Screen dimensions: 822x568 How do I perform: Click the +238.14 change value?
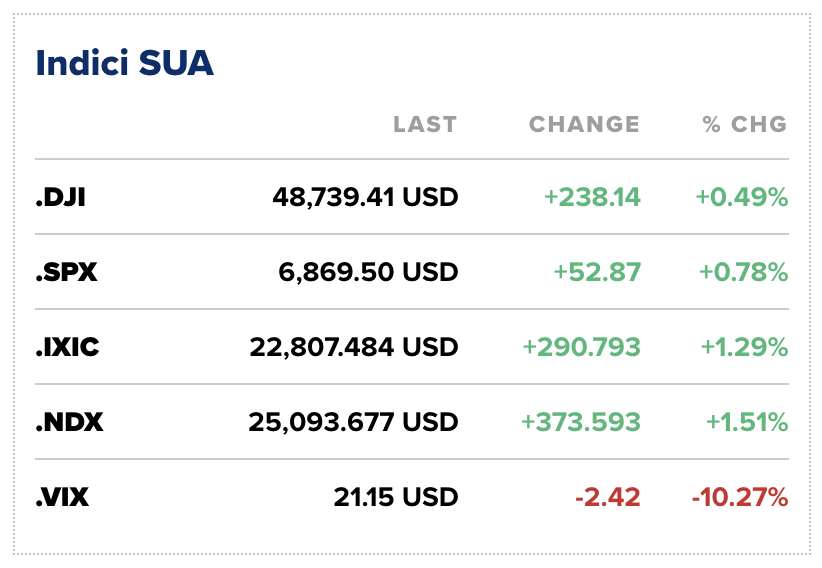pos(592,197)
